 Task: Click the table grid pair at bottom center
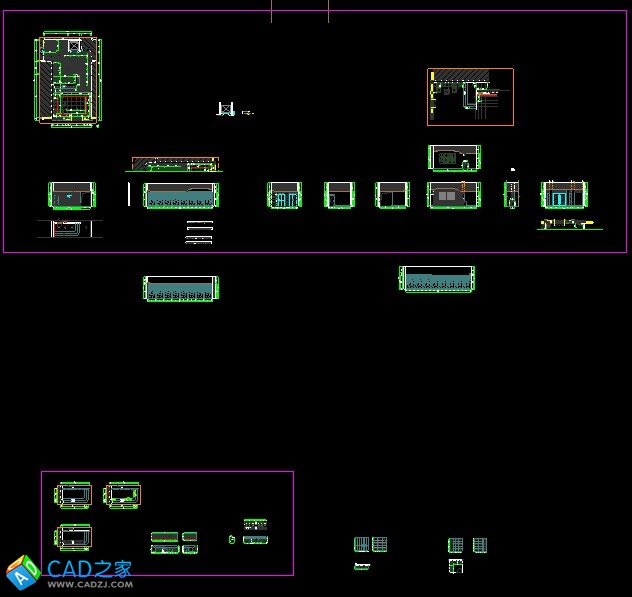tap(370, 545)
